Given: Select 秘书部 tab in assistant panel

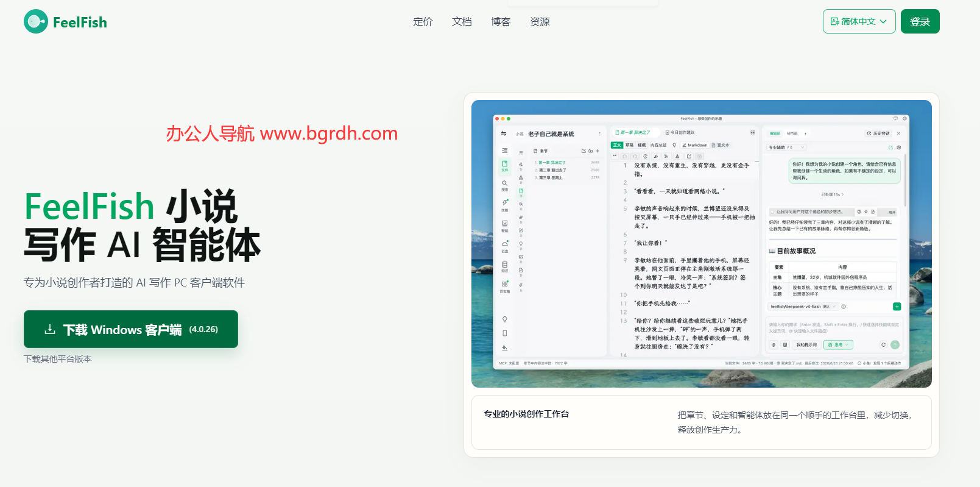Looking at the screenshot, I should coord(792,133).
